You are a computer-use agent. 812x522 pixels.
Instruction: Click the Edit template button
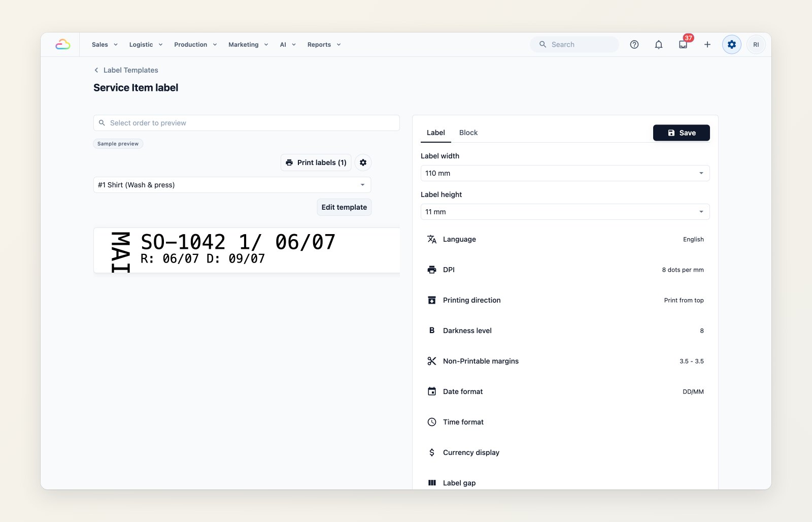pyautogui.click(x=344, y=207)
